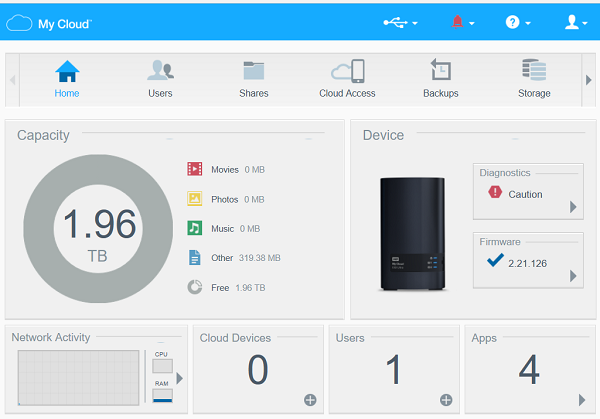Image resolution: width=600 pixels, height=419 pixels.
Task: Expand the USB dropdown arrow
Action: click(415, 23)
